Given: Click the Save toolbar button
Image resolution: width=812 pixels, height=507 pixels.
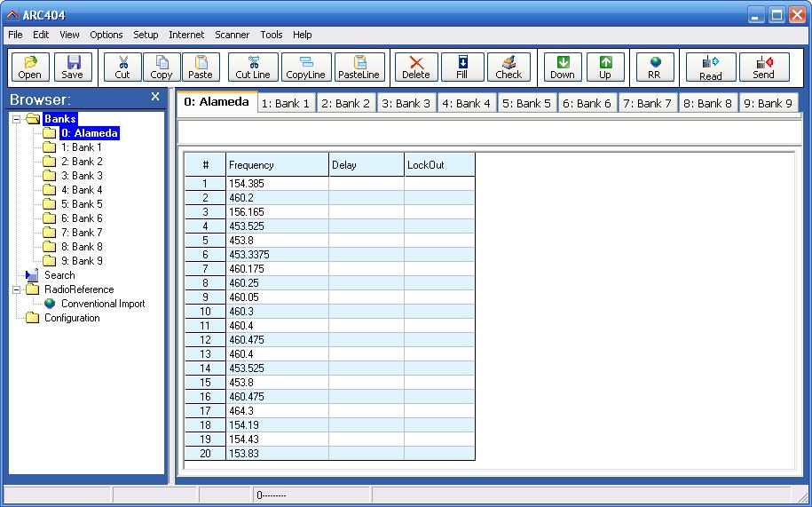Looking at the screenshot, I should [73, 67].
